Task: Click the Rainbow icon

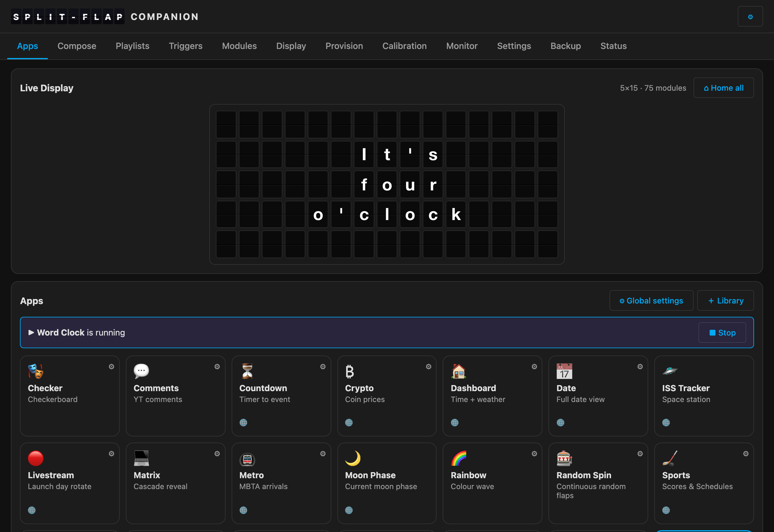Action: [x=459, y=458]
